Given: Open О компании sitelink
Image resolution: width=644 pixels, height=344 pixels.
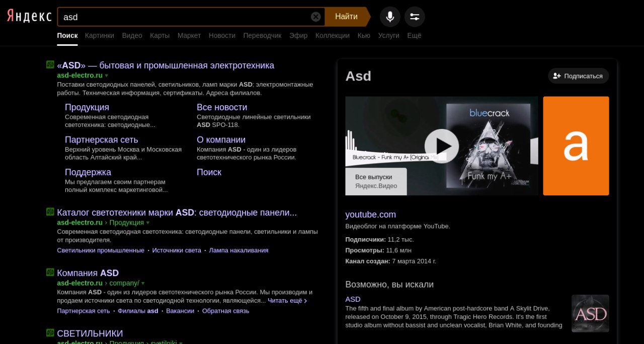Looking at the screenshot, I should pyautogui.click(x=221, y=140).
